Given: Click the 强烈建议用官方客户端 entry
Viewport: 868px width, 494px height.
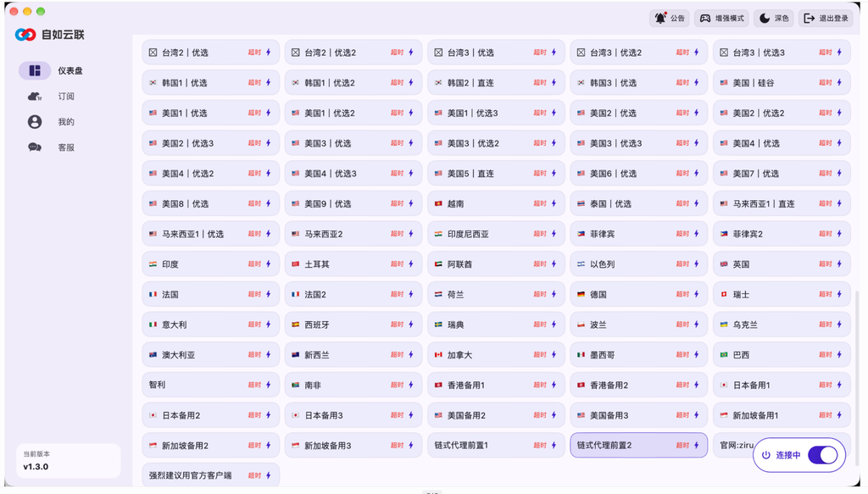Looking at the screenshot, I should click(x=210, y=475).
